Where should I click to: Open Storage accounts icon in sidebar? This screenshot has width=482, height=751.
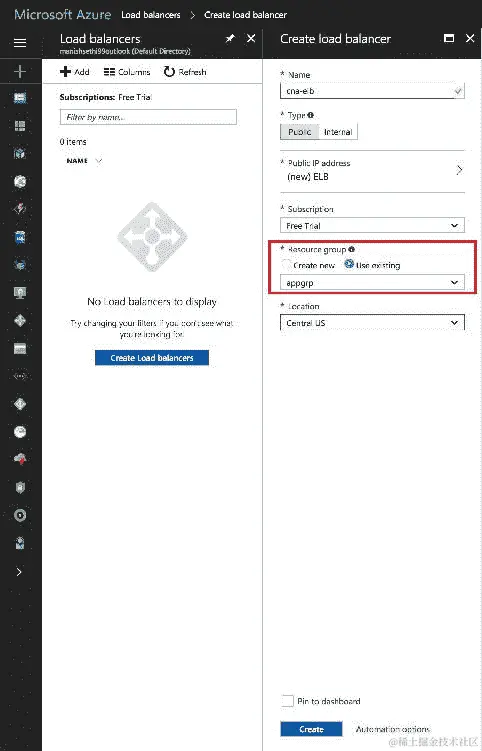coord(20,349)
